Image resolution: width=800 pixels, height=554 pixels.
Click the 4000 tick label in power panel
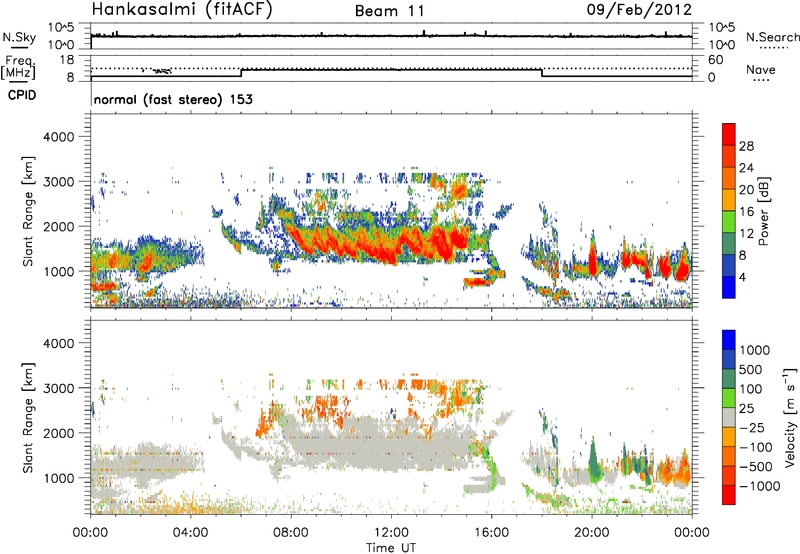point(58,137)
